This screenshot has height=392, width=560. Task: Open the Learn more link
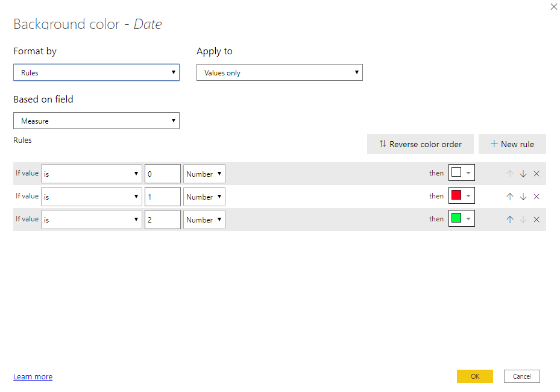pyautogui.click(x=33, y=377)
